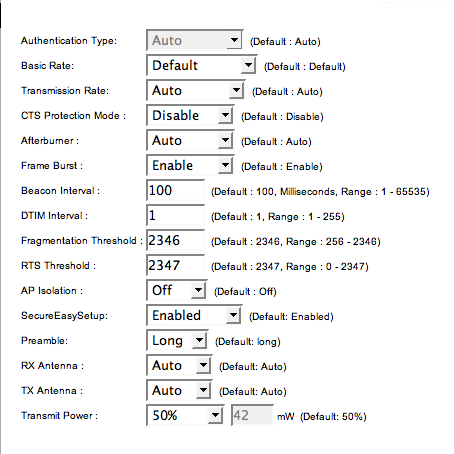Click the 'Beacon Interval :' label
Image resolution: width=454 pixels, height=454 pixels.
(60, 191)
